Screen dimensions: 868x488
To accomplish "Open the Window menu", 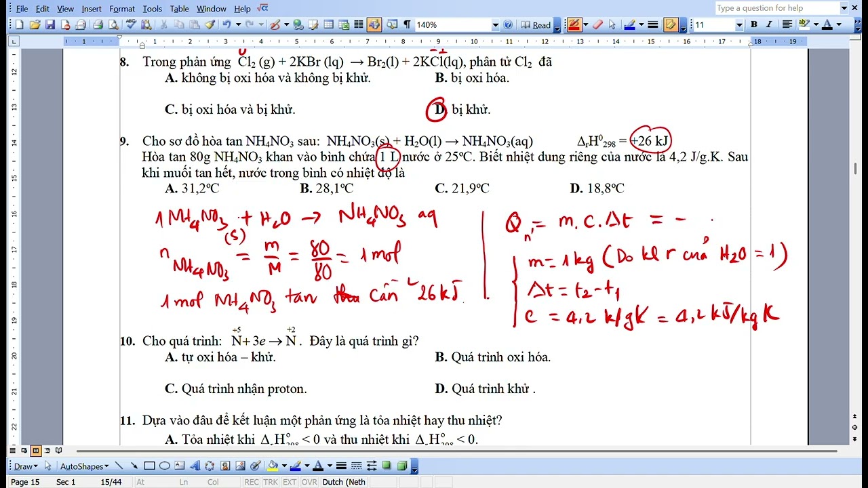I will pos(212,9).
